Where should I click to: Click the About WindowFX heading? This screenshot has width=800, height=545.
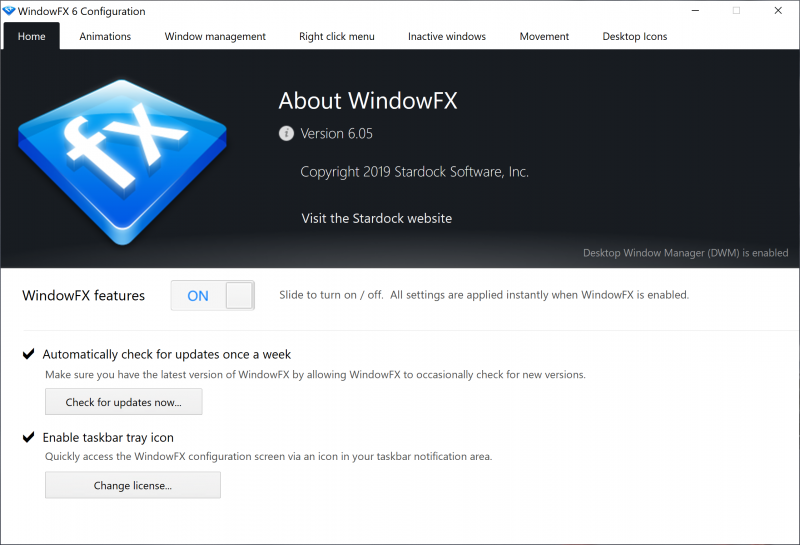click(368, 101)
